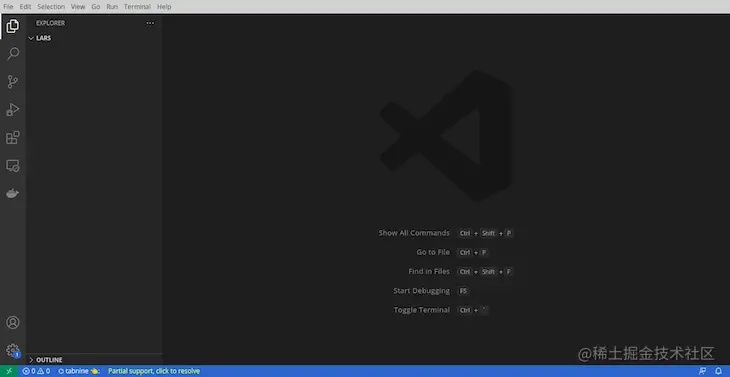Click the 'Show All Commands' text

tap(414, 233)
